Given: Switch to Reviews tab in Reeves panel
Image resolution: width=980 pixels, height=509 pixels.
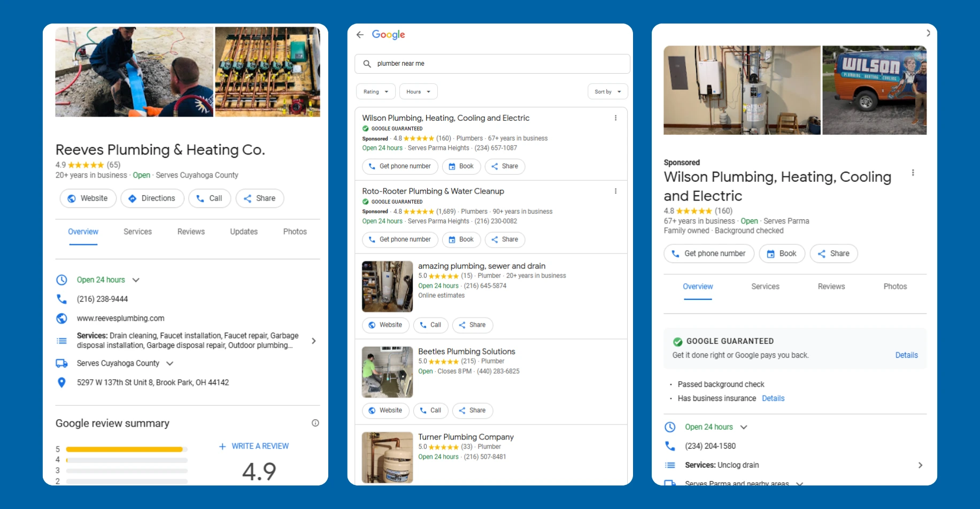Looking at the screenshot, I should 191,232.
